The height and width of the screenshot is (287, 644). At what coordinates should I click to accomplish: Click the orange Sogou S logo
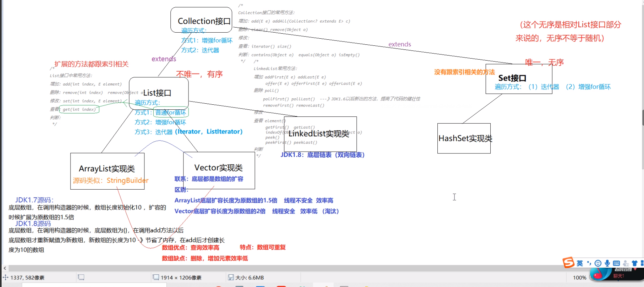[568, 263]
